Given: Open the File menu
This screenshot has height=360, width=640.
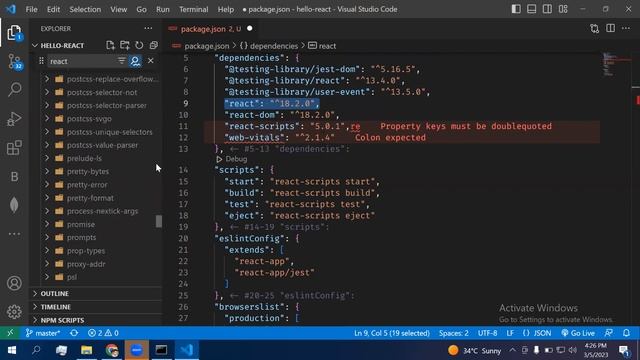Looking at the screenshot, I should pos(31,9).
